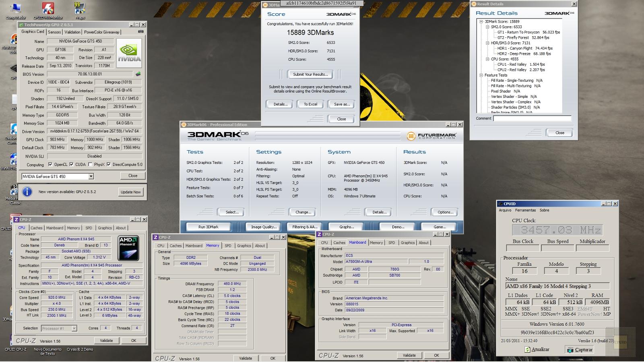This screenshot has height=362, width=644.
Task: Click the Change settings button in 3DMark06
Action: pos(303,212)
